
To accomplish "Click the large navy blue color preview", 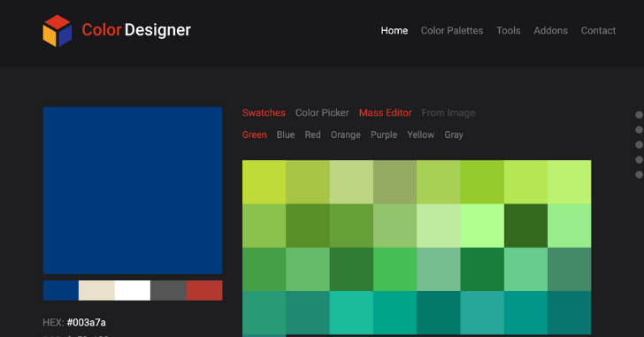I will tap(133, 190).
